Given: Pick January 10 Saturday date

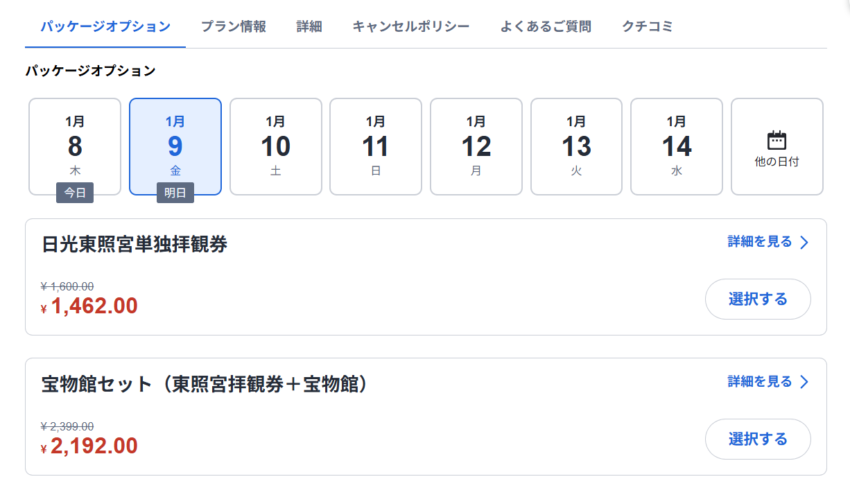Looking at the screenshot, I should pos(276,146).
